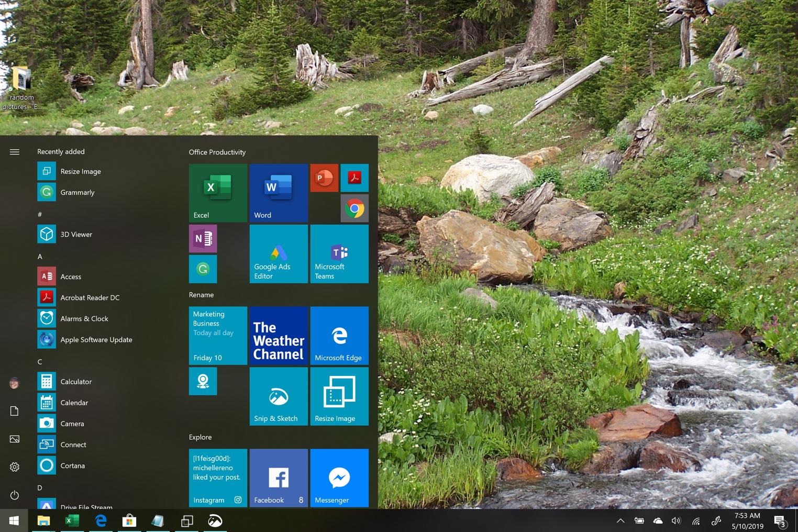Screen dimensions: 798x532
Task: Open Documents from Start sidebar
Action: coord(15,411)
